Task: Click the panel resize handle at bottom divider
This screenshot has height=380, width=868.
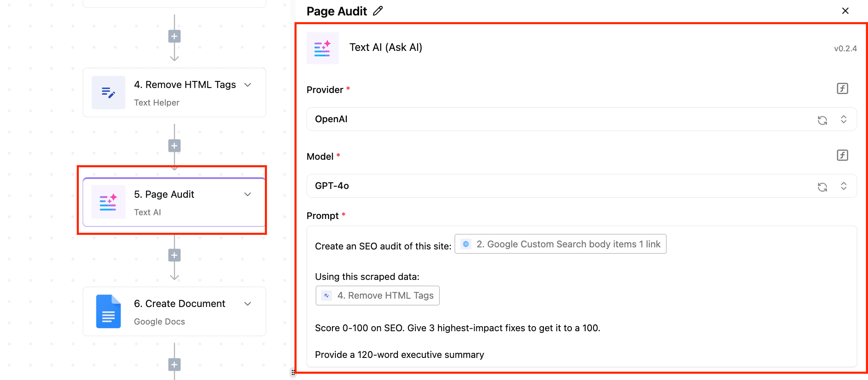Action: pyautogui.click(x=293, y=372)
